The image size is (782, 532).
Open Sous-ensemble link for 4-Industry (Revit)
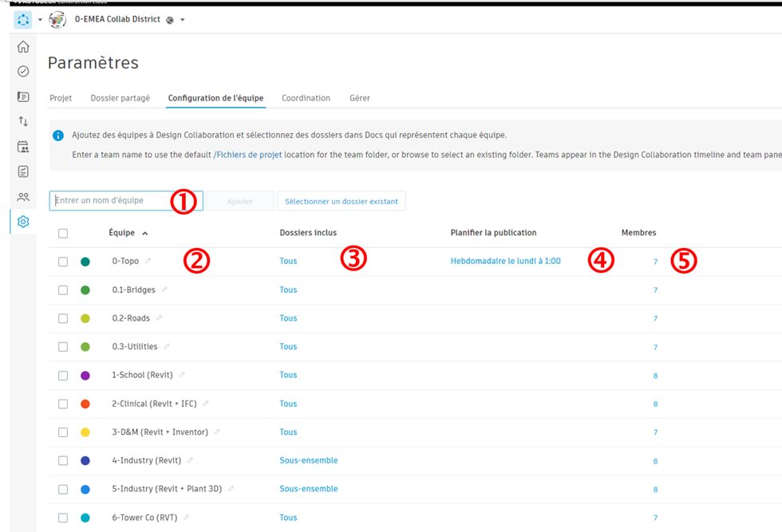pyautogui.click(x=309, y=460)
